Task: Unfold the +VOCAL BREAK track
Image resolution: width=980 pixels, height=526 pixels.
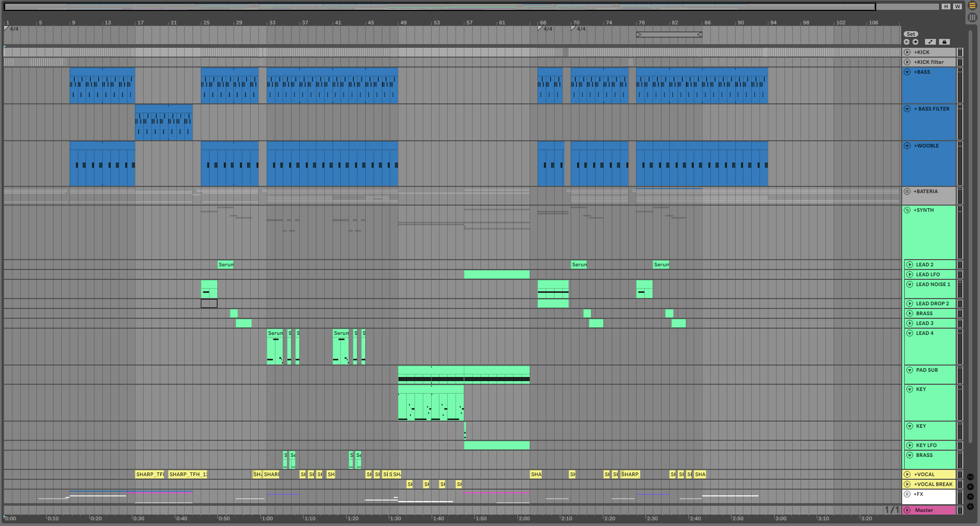Action: pos(907,484)
